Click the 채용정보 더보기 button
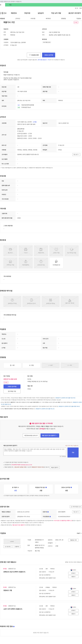The image size is (82, 644). tap(73, 540)
